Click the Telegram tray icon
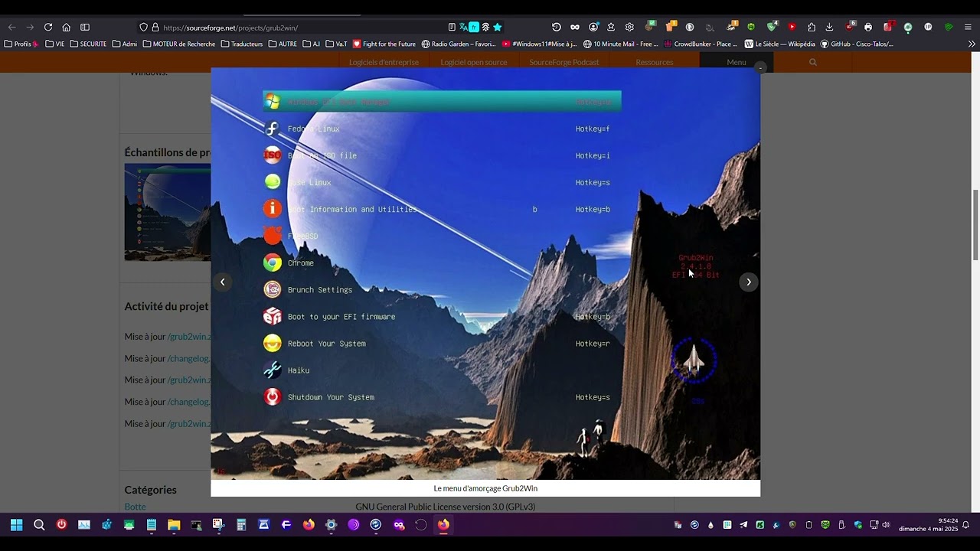This screenshot has width=980, height=551. coord(743,525)
